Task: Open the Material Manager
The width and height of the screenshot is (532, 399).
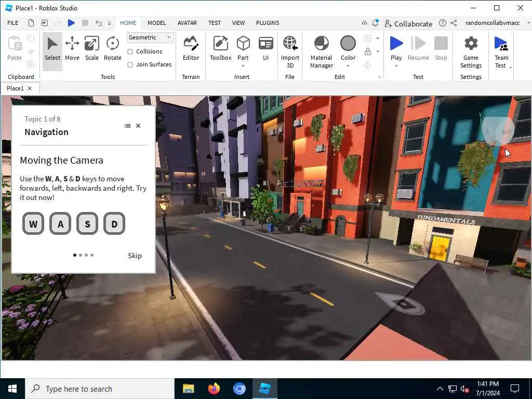Action: [321, 51]
